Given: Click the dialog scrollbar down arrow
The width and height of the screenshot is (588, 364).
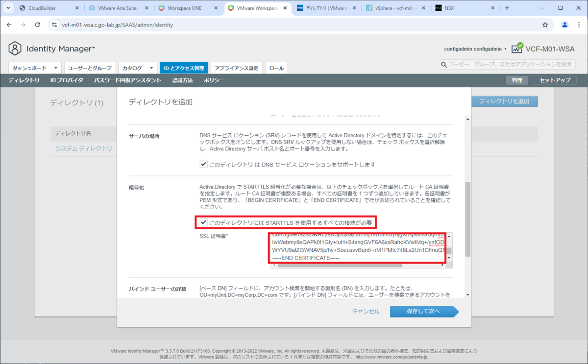Looking at the screenshot, I should pyautogui.click(x=468, y=295).
